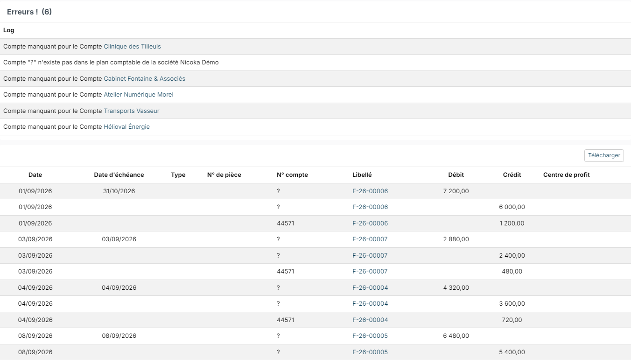Select the 6 000,00 credit amount
Image resolution: width=631 pixels, height=364 pixels.
click(x=512, y=207)
